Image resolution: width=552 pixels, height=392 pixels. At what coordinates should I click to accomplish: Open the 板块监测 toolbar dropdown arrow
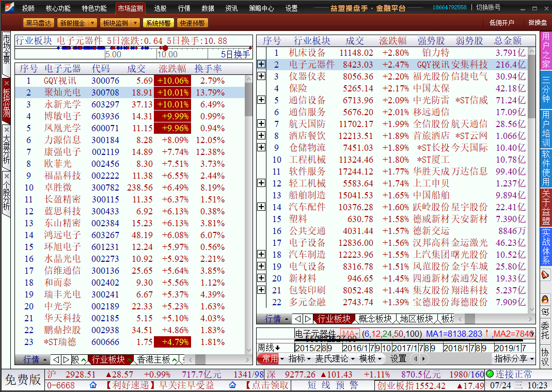click(x=135, y=23)
